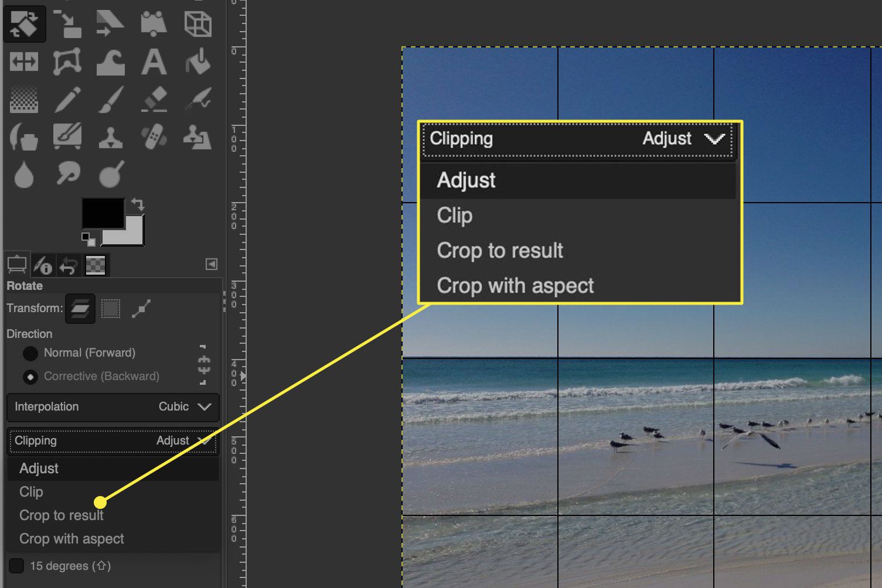Choose Adjust from Clipping list

tap(113, 469)
